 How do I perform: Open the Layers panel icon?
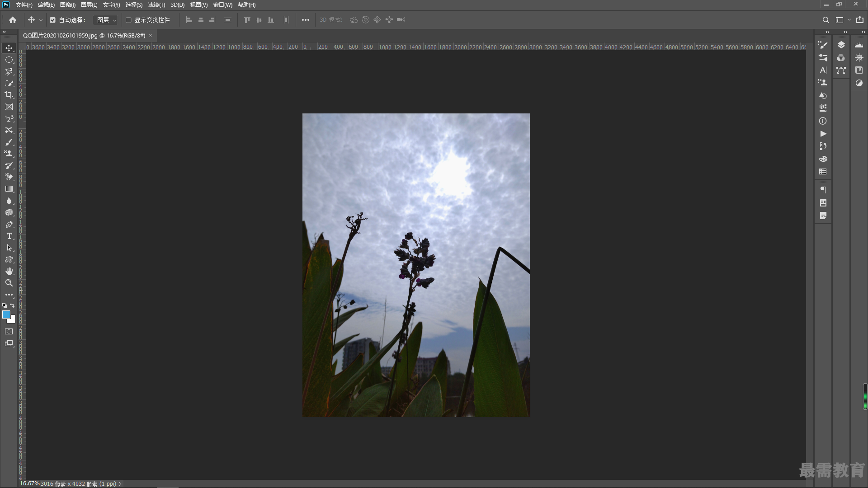click(x=841, y=45)
